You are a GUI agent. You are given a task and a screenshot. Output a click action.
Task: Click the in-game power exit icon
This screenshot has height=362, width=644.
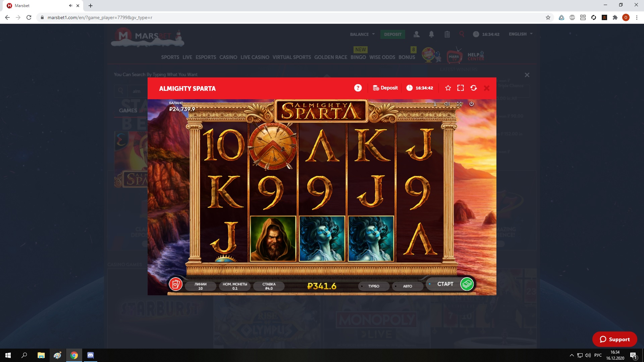click(x=471, y=104)
